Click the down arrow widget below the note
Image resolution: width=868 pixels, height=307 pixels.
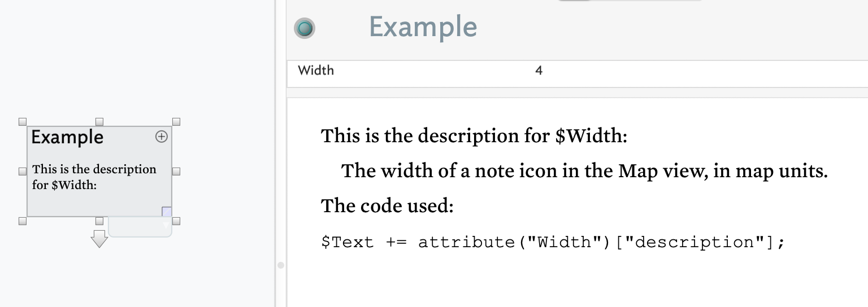(99, 238)
